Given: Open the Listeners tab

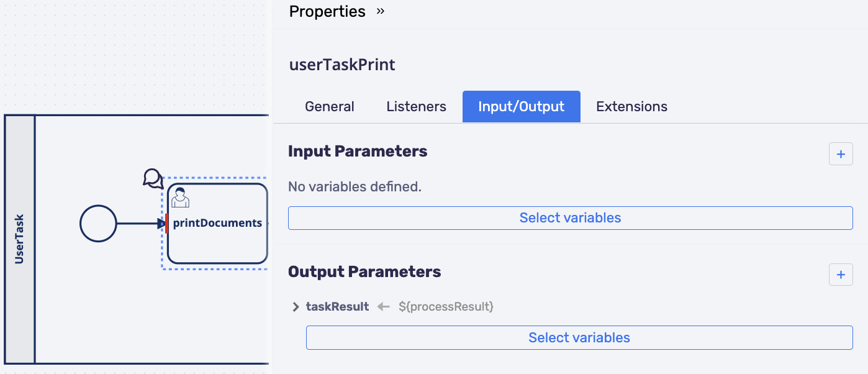Looking at the screenshot, I should point(416,107).
